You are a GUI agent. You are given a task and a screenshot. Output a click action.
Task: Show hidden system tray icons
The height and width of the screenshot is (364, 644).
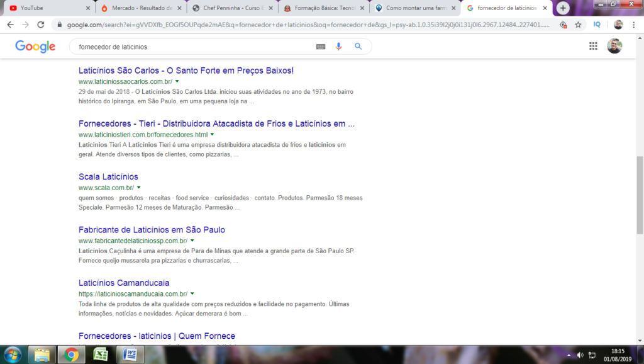click(x=569, y=355)
